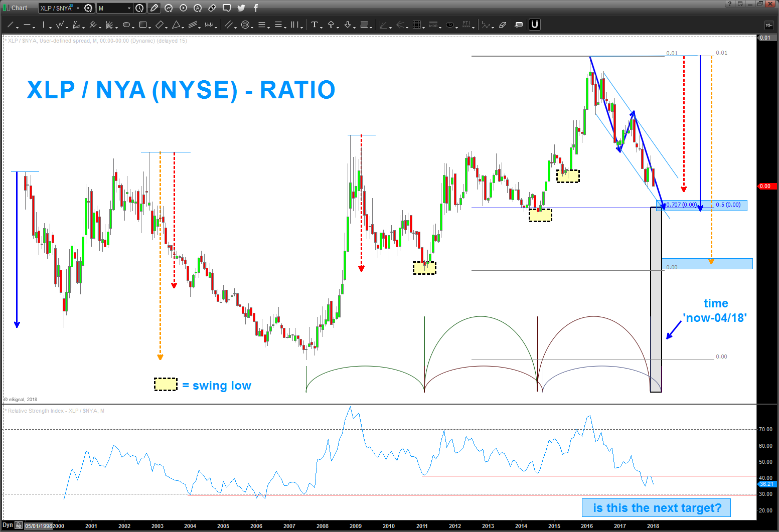Click the 2009 year label on time axis

coord(355,526)
